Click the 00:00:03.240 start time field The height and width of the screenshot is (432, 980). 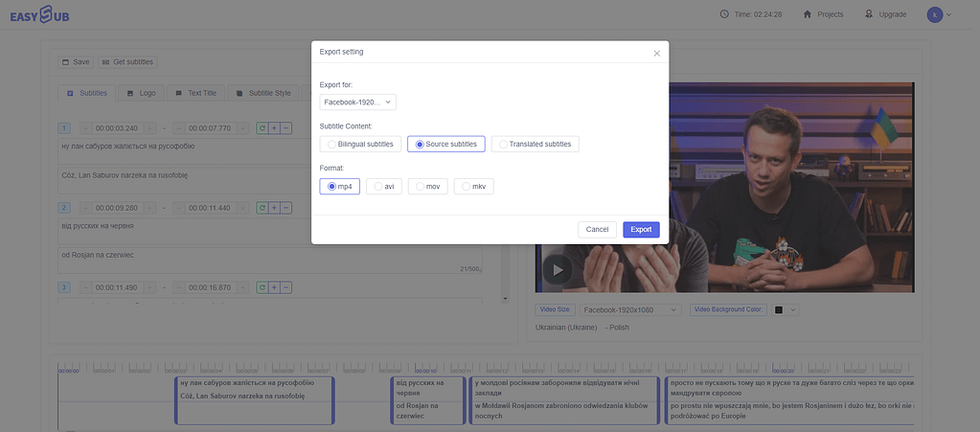[118, 128]
